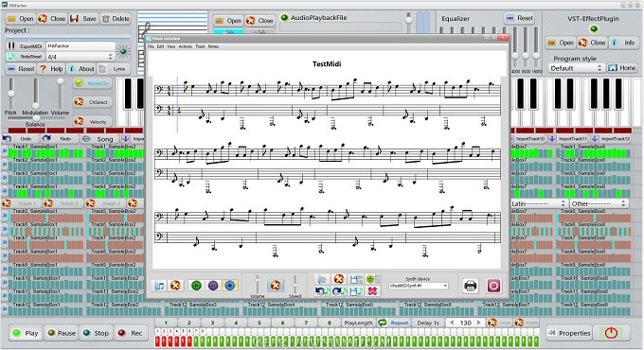644x350 pixels.
Task: Click the PlayLength button
Action: tap(358, 323)
